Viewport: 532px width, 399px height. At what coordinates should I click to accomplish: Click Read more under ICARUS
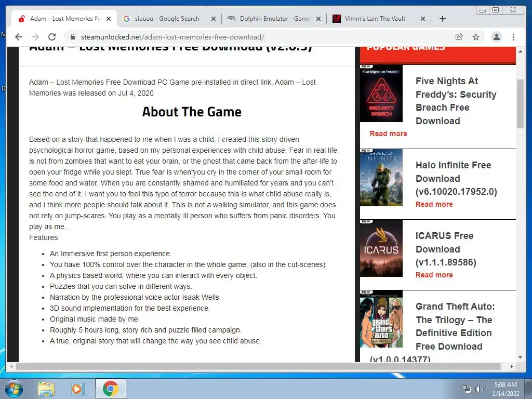pos(434,274)
